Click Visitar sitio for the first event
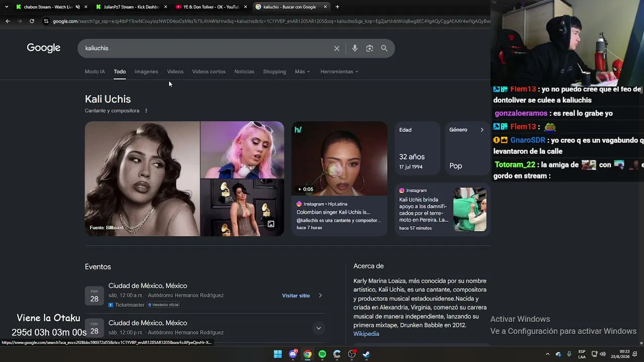644x362 pixels. click(296, 296)
